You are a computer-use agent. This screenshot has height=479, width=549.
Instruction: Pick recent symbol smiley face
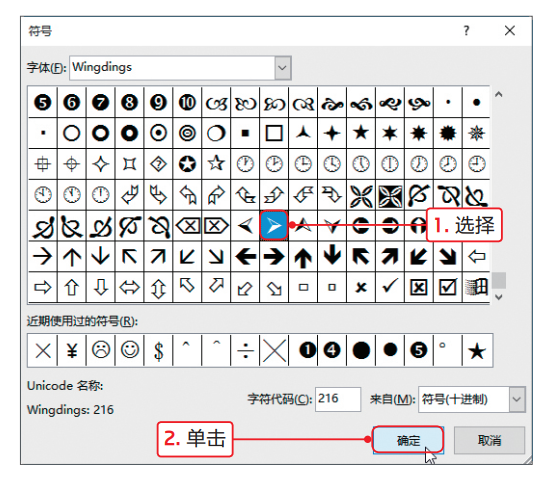pos(130,350)
